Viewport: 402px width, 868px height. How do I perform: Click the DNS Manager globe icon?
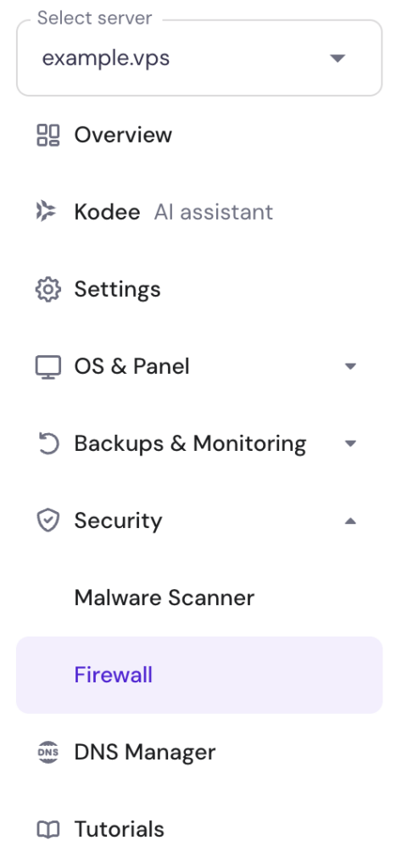click(x=48, y=753)
